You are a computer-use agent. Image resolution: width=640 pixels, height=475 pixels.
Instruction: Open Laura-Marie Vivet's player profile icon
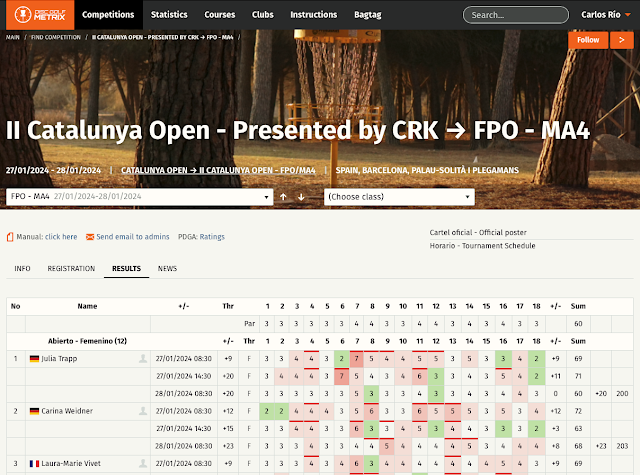click(143, 464)
